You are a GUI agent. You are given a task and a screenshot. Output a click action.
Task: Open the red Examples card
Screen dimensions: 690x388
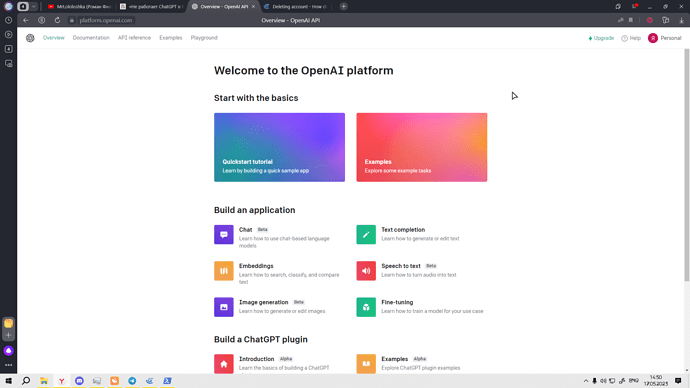point(422,147)
